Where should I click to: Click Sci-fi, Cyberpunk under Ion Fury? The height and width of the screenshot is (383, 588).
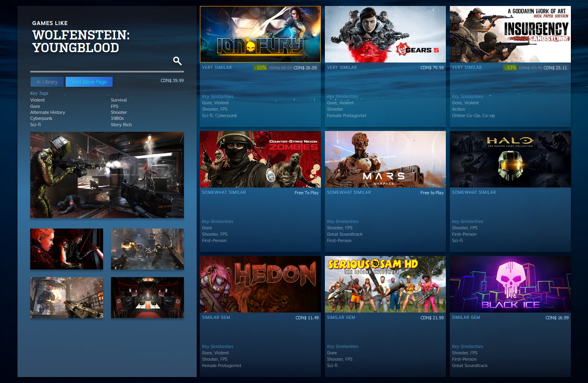click(219, 115)
